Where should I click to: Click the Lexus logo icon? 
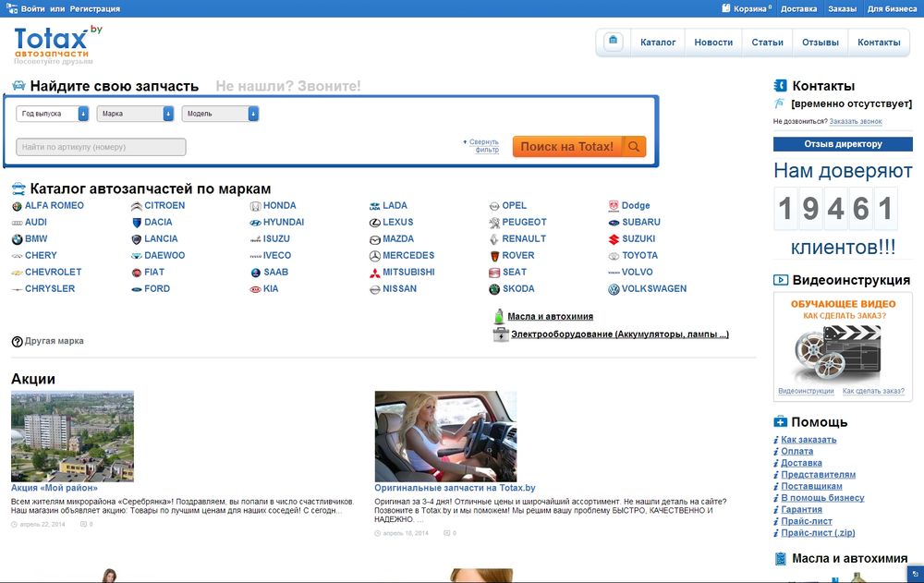(375, 223)
